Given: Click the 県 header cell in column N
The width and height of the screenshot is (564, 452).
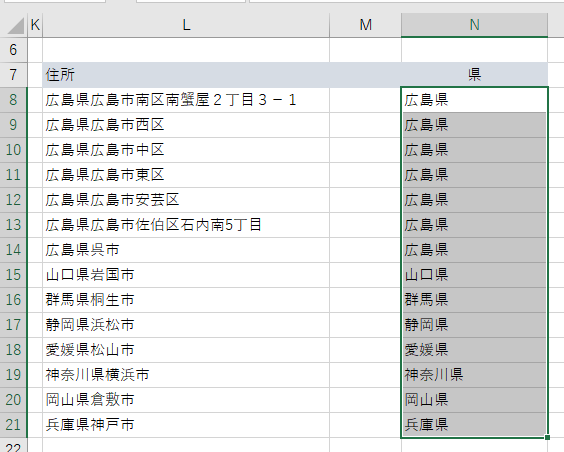Looking at the screenshot, I should (x=474, y=75).
